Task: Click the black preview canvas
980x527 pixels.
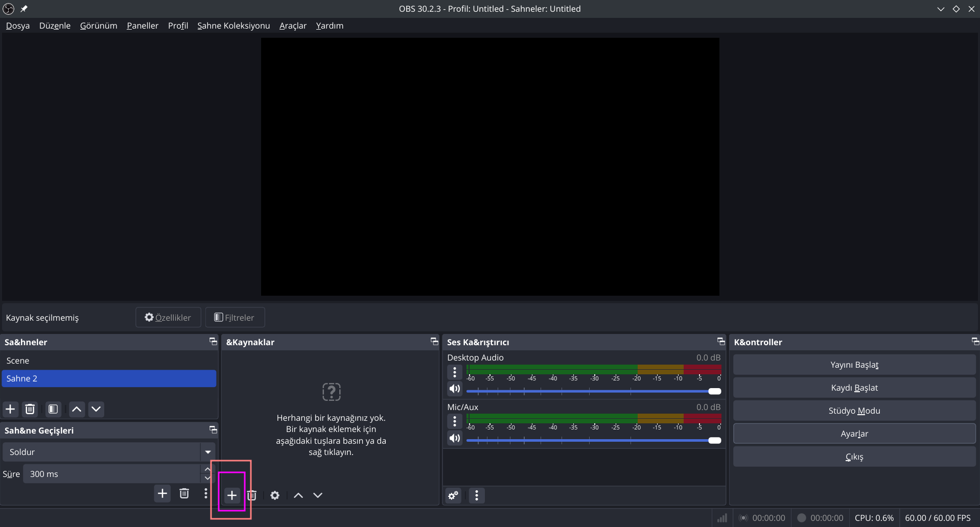Action: click(x=490, y=166)
